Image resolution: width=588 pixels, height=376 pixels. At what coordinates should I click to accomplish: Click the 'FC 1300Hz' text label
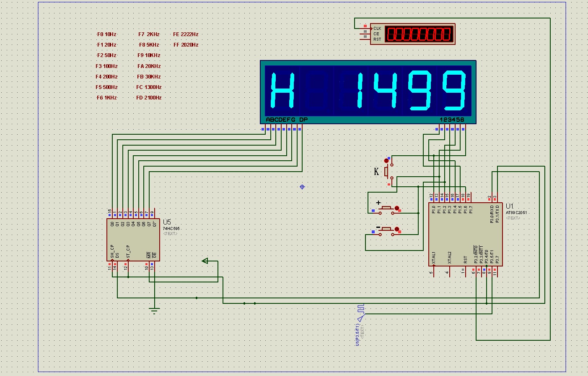pos(149,87)
